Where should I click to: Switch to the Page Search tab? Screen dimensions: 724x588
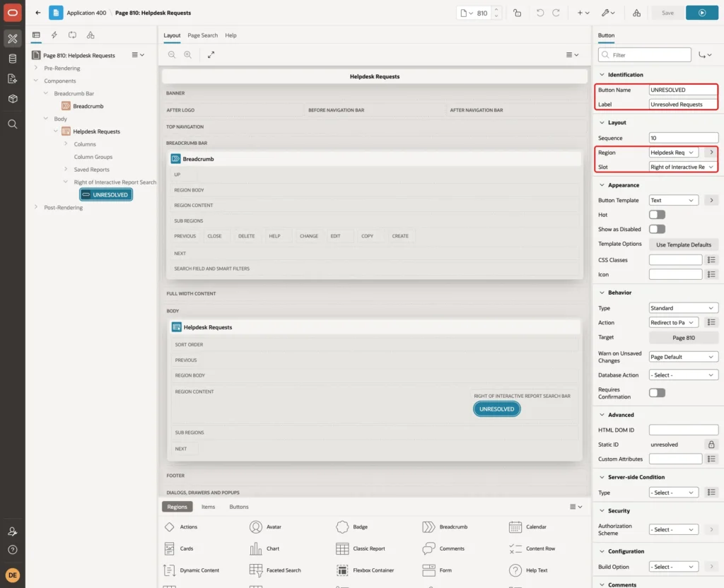[x=202, y=35]
